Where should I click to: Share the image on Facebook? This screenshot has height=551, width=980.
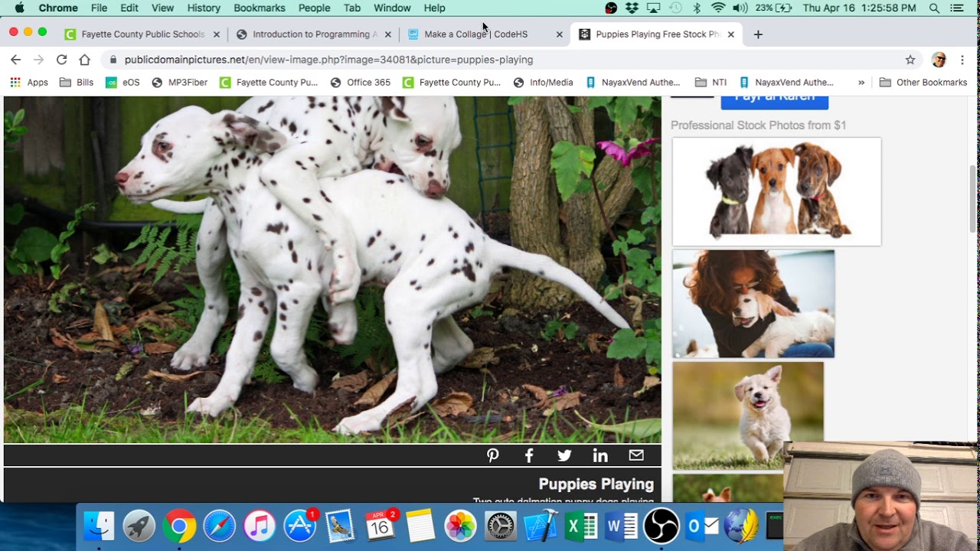tap(529, 456)
